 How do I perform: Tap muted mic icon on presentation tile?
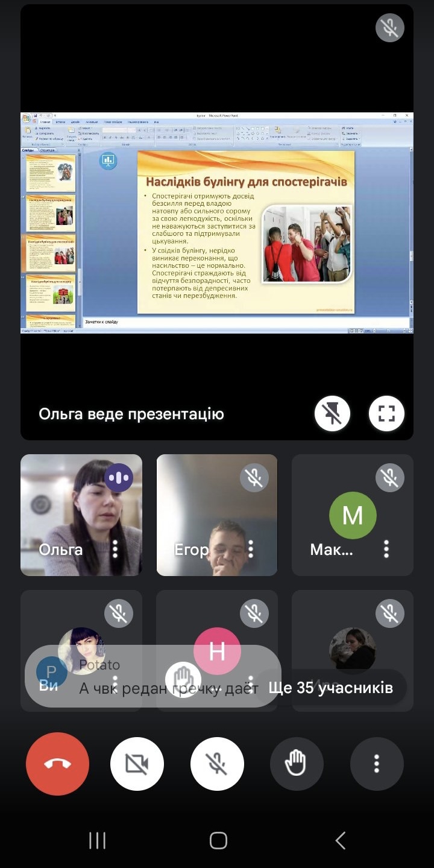(389, 28)
